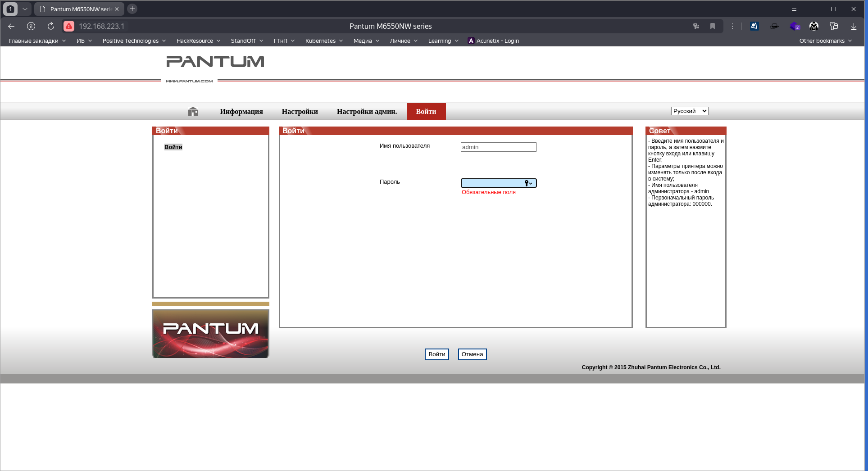Screen dimensions: 868x471
Task: Click the Имя пользователя label
Action: (x=404, y=146)
